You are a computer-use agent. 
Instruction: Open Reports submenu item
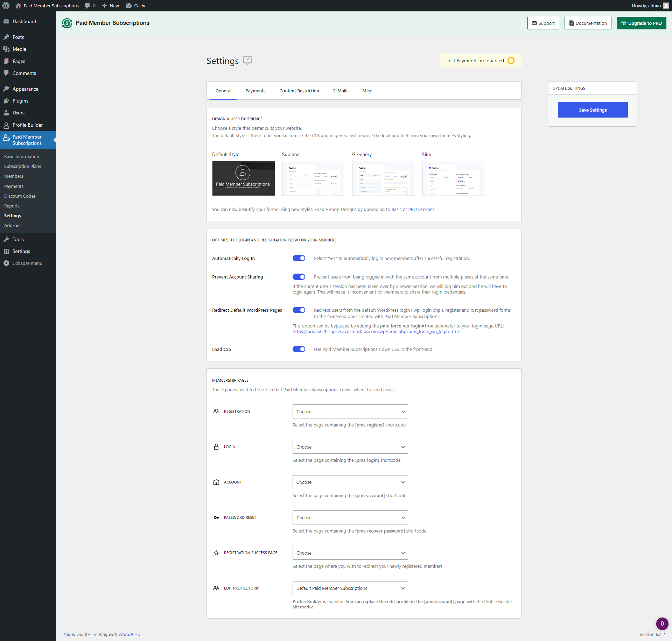tap(12, 206)
